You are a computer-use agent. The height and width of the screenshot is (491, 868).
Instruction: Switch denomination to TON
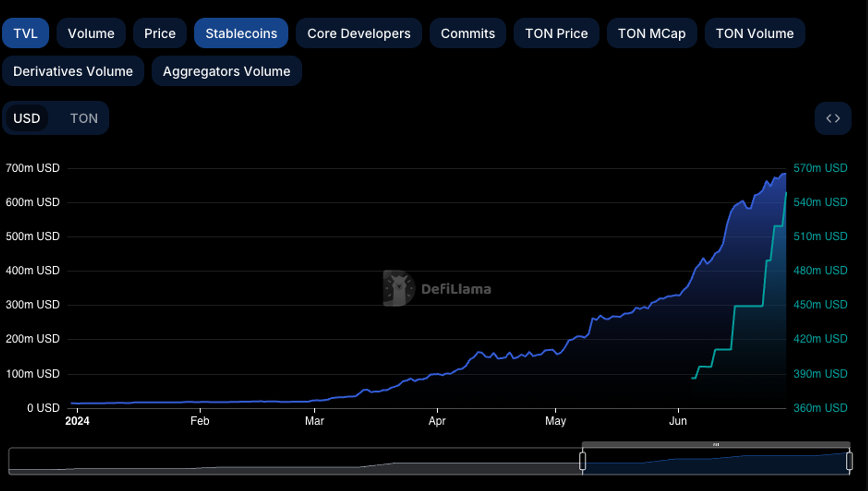pos(84,118)
